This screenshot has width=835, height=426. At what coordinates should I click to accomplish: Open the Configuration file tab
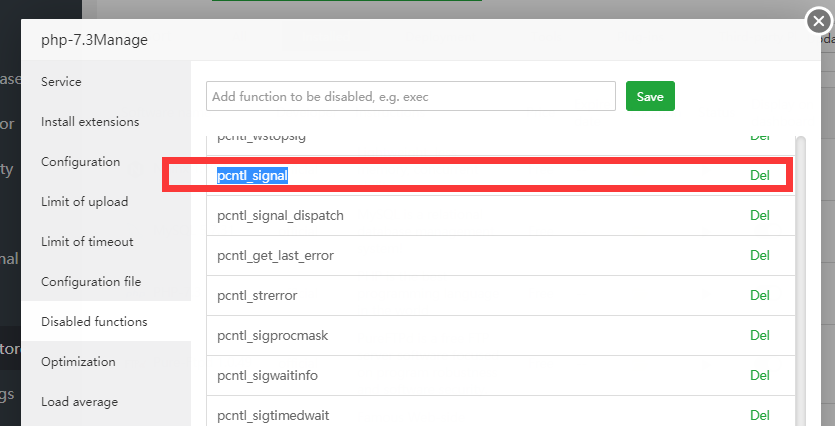point(91,282)
